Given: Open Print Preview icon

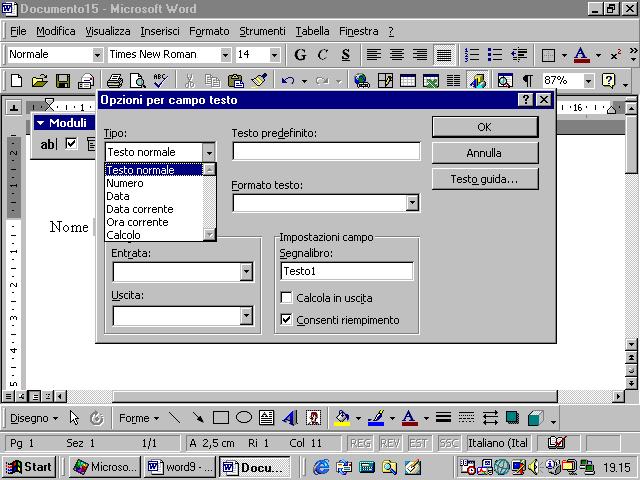Looking at the screenshot, I should (138, 81).
